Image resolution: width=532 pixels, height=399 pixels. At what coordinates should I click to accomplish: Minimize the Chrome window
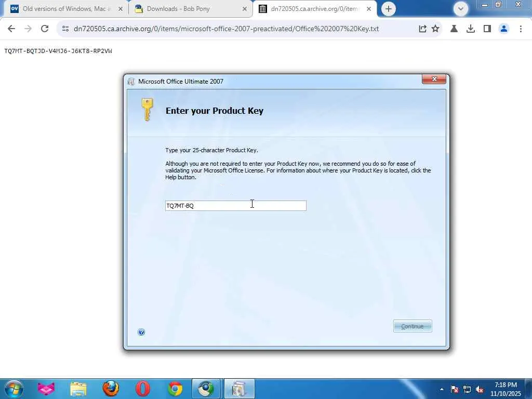(x=485, y=4)
